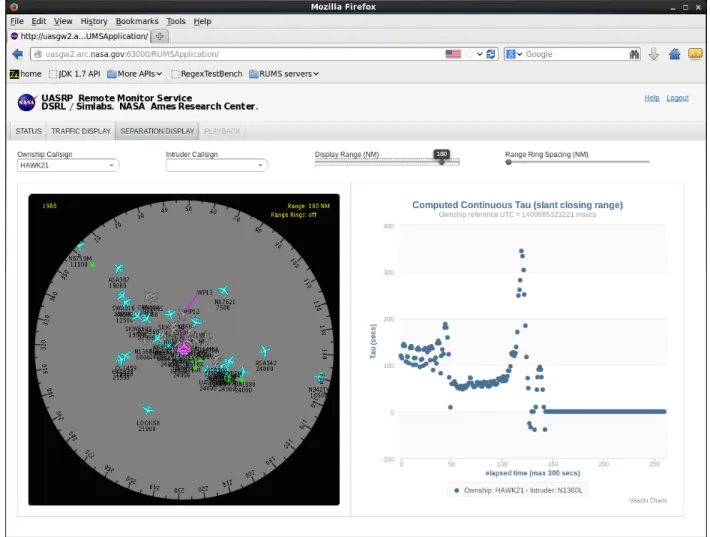Open the downloads arrow icon
This screenshot has width=710, height=537.
pyautogui.click(x=653, y=54)
